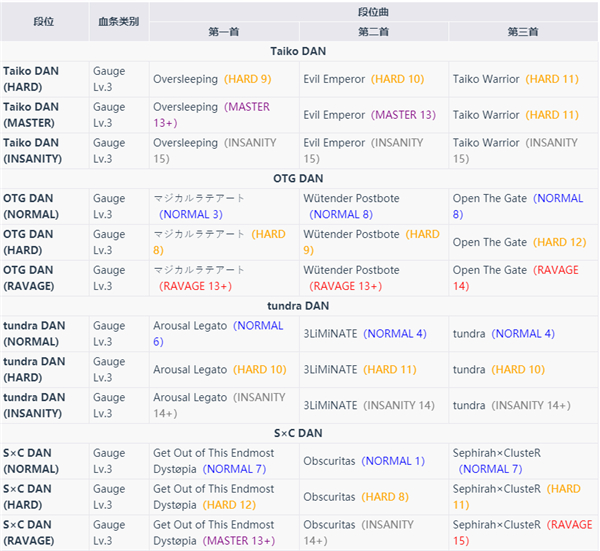
Task: Click the 血条类别 column header
Action: click(x=119, y=21)
